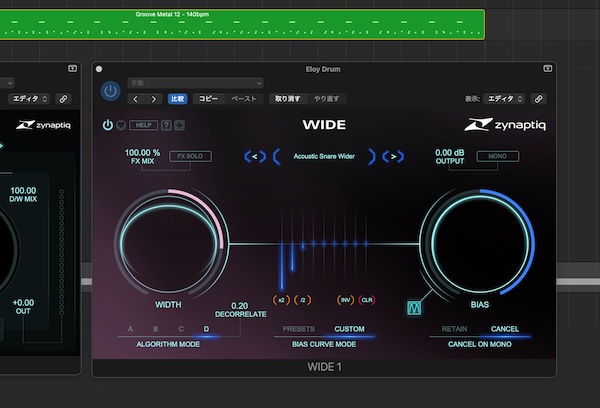Click the 100.00 % FX MIX value

click(142, 153)
